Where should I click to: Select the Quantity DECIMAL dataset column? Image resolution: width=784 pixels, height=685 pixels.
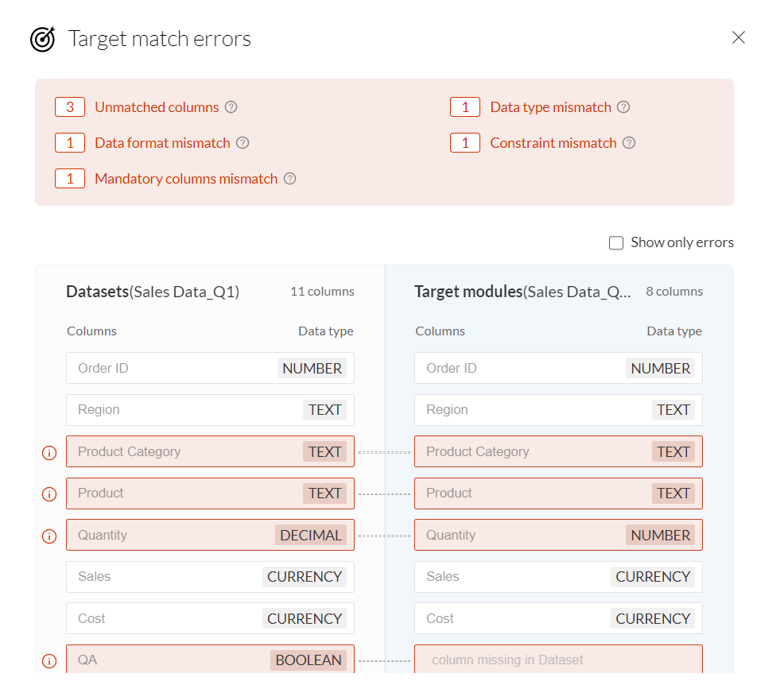[x=210, y=535]
